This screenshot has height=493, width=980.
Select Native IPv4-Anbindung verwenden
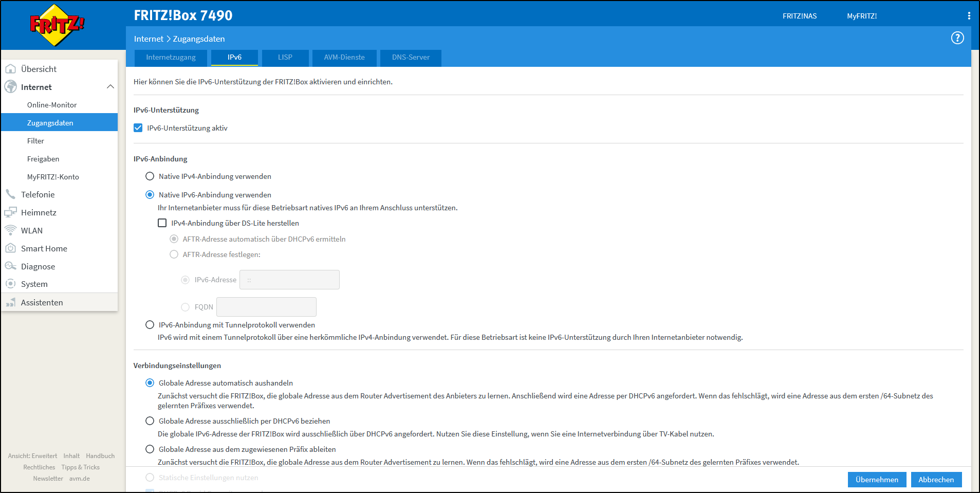(150, 176)
